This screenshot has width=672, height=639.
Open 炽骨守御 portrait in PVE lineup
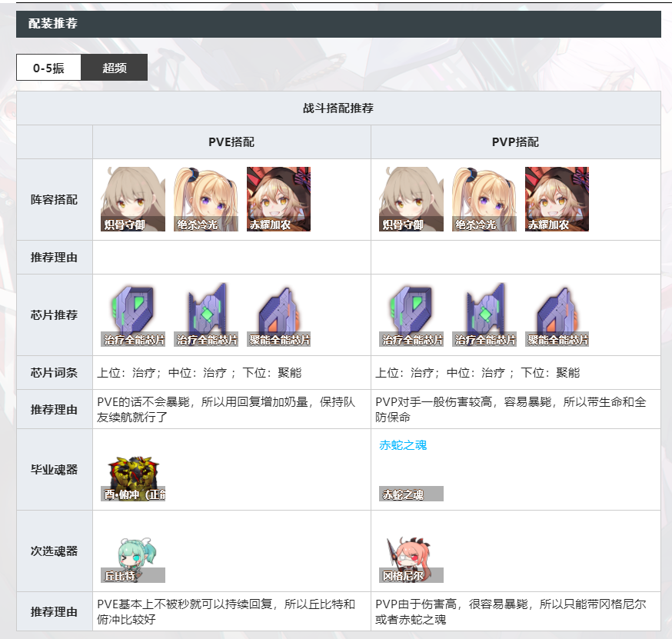pos(133,199)
